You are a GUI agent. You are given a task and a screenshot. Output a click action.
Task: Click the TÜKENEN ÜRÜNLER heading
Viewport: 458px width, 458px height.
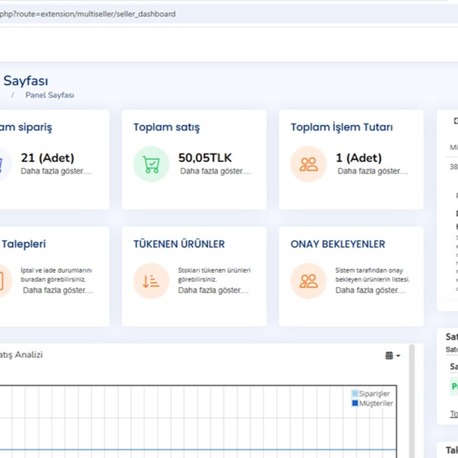pyautogui.click(x=179, y=244)
